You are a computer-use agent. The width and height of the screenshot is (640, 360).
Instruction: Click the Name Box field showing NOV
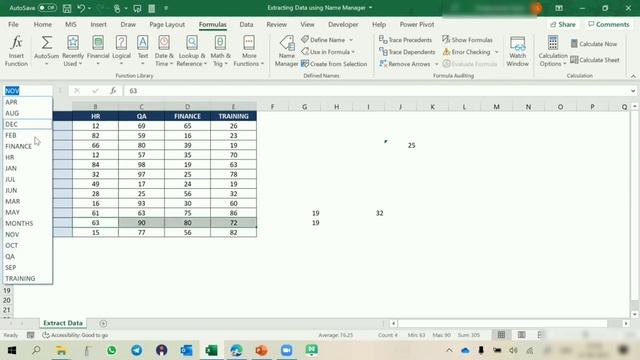pos(27,91)
